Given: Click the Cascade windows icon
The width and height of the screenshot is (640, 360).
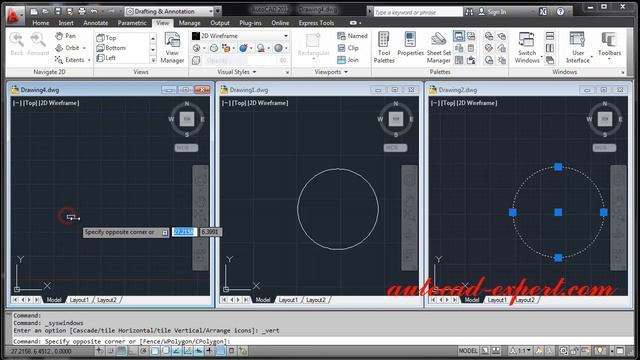Looking at the screenshot, I should pos(550,60).
